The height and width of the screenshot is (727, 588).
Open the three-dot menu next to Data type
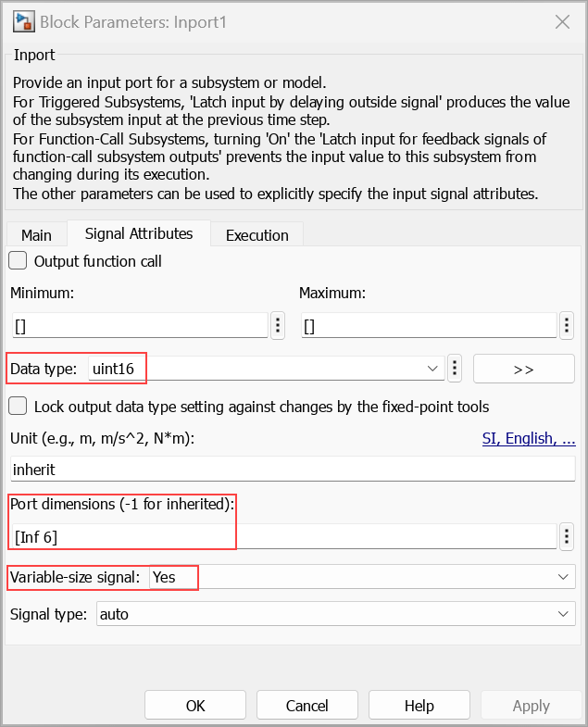click(x=455, y=369)
